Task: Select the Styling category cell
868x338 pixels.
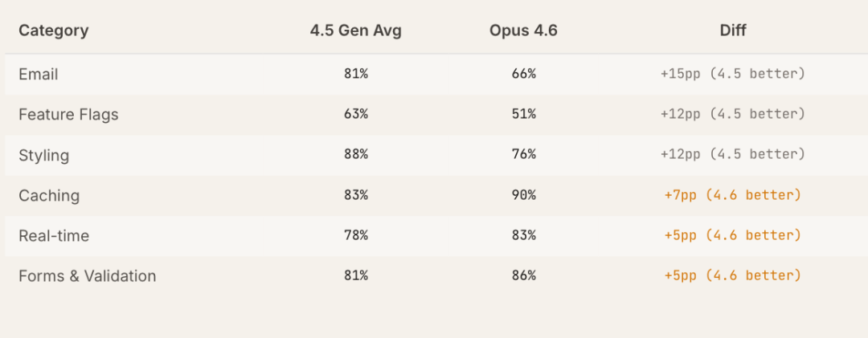Action: [44, 155]
